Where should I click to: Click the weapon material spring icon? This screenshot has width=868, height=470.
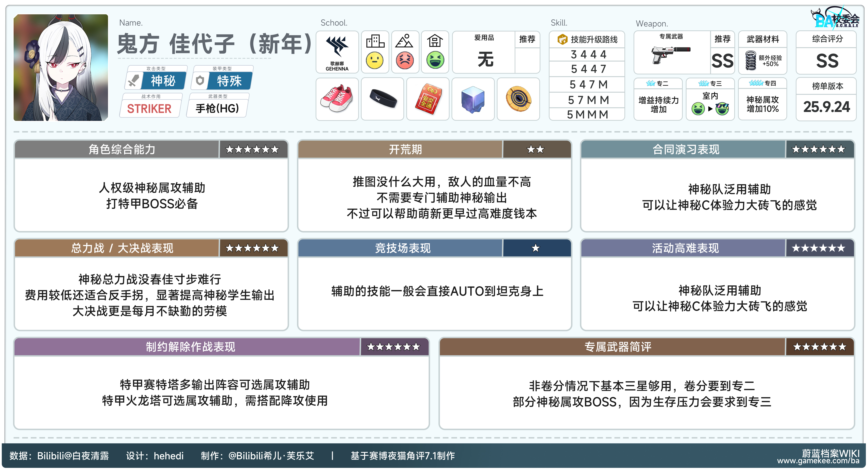pos(751,60)
